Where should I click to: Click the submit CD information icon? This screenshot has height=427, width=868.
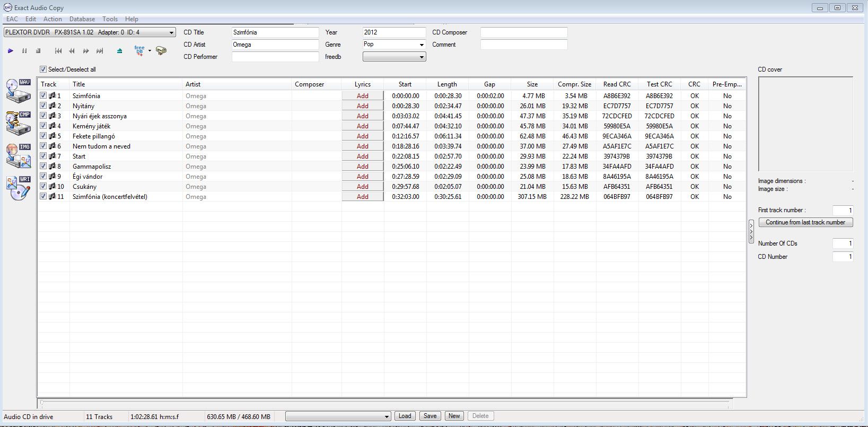click(161, 50)
